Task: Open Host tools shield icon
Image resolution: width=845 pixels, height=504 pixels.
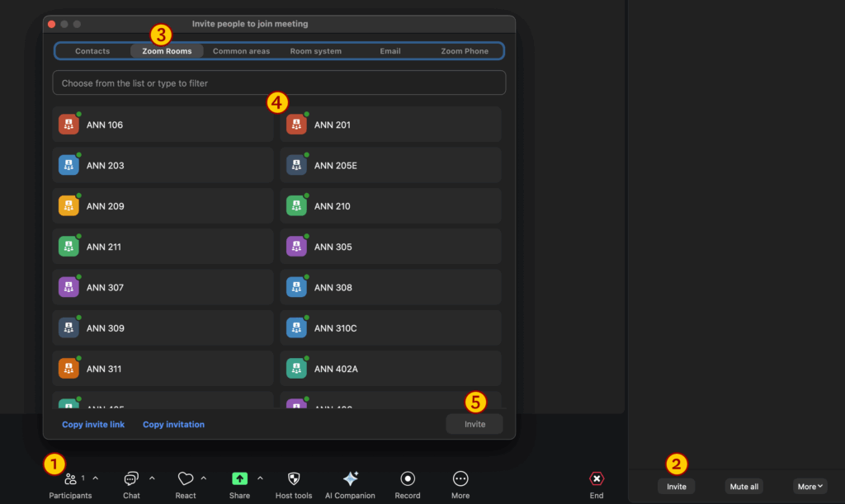Action: tap(294, 479)
